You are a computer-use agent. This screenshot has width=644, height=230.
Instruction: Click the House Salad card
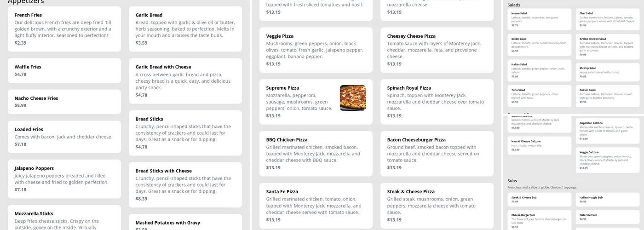[539, 19]
